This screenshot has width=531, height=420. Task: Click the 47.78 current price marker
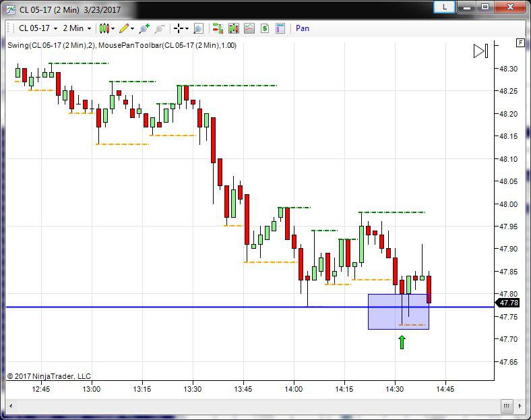[507, 303]
